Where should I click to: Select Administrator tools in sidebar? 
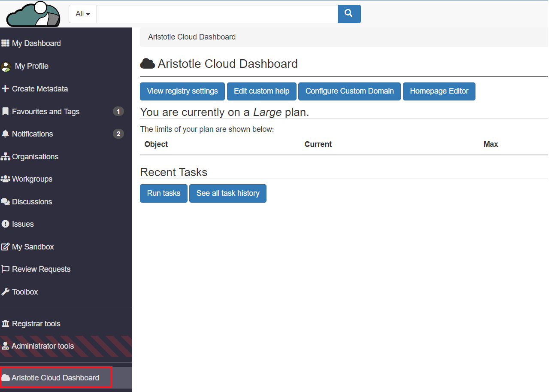click(x=42, y=346)
